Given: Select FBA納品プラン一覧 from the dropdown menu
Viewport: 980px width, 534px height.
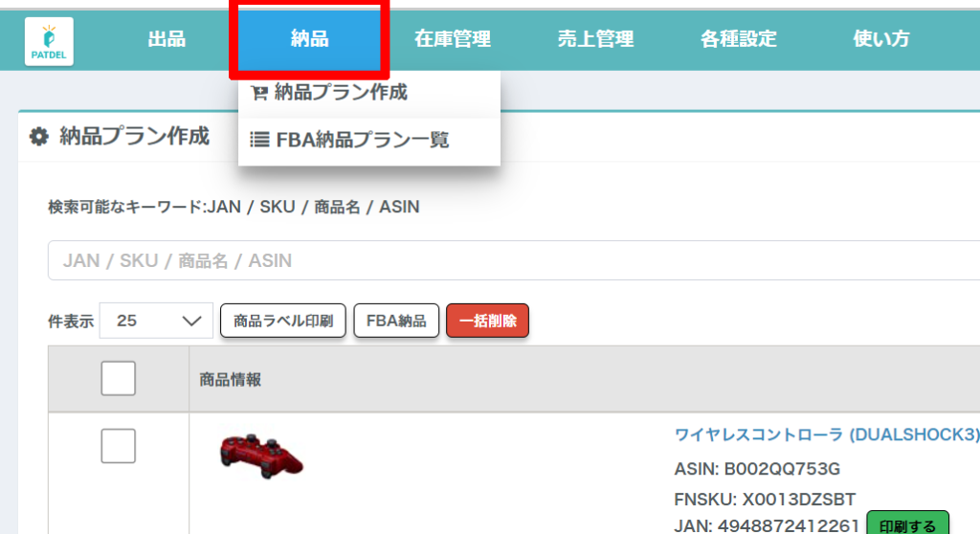Looking at the screenshot, I should click(x=362, y=140).
